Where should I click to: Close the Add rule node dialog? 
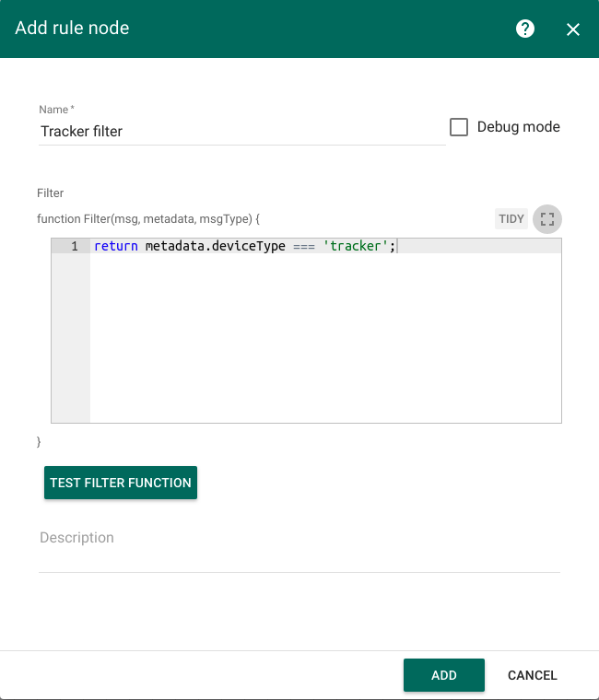(x=573, y=29)
